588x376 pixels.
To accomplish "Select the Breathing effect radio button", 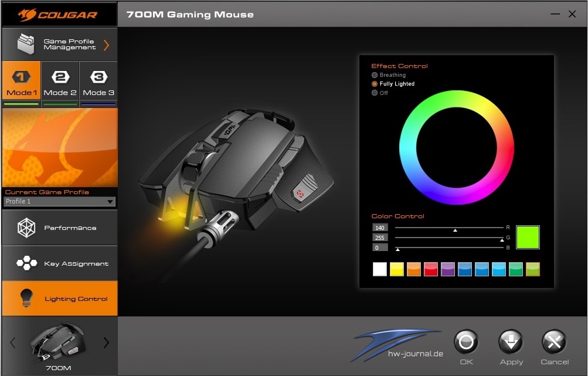I will click(x=374, y=75).
